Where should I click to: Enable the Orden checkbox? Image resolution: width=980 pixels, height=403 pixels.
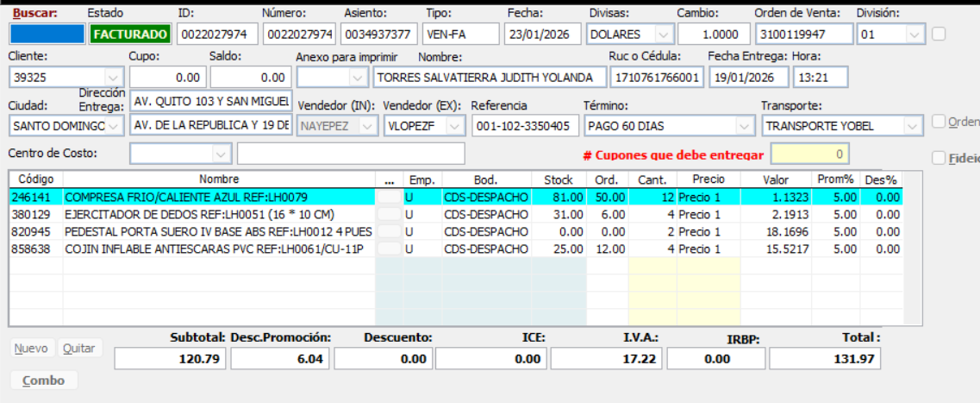[939, 122]
